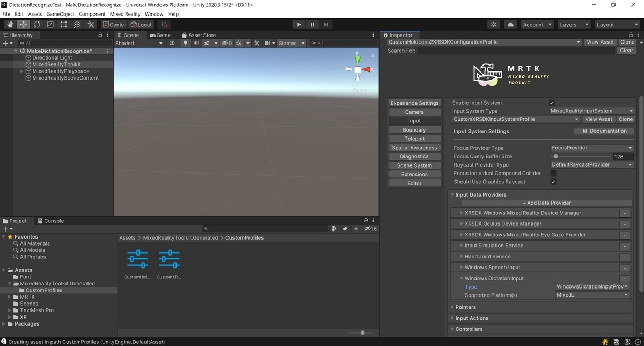This screenshot has width=644, height=346.
Task: Open the Account dropdown
Action: tap(537, 25)
